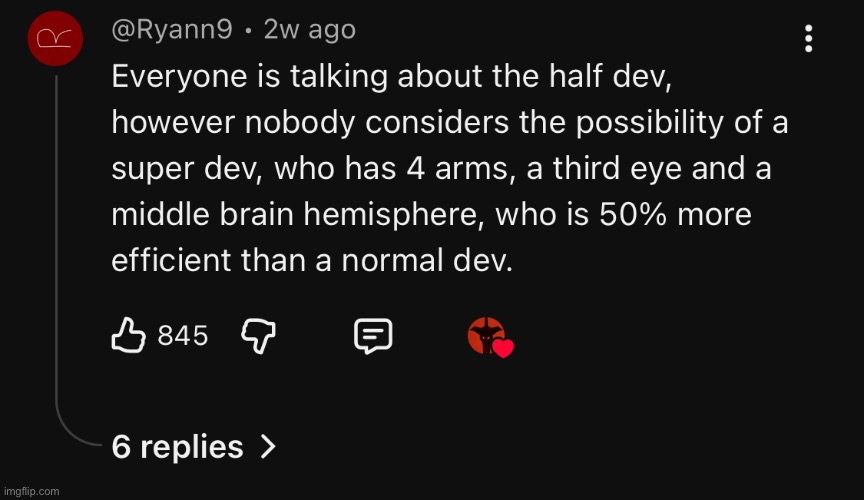Screen dimensions: 864x500
Task: Open Ryann9's profile avatar
Action: 55,38
